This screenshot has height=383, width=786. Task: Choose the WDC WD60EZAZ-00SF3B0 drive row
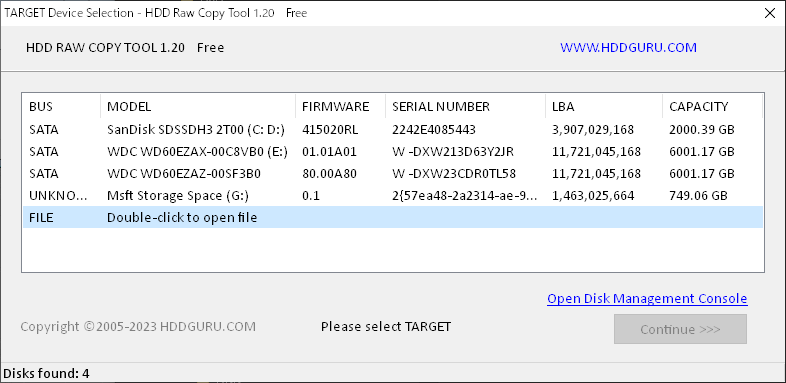(393, 174)
